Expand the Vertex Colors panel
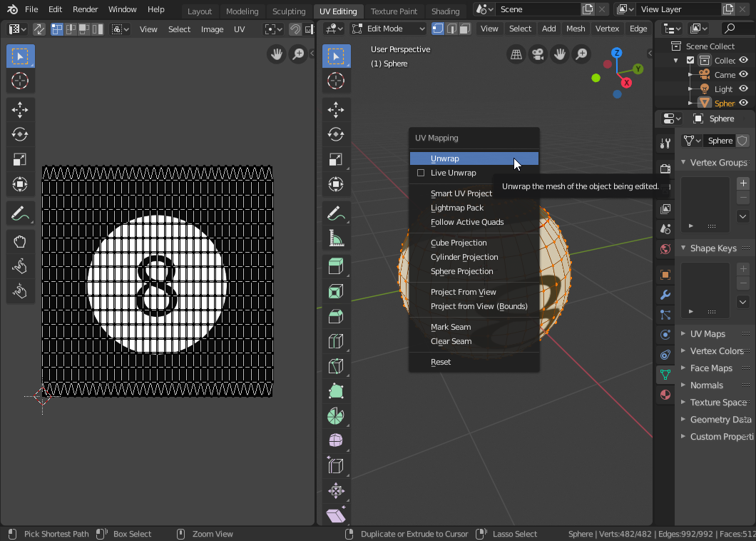The image size is (756, 541). [x=715, y=351]
